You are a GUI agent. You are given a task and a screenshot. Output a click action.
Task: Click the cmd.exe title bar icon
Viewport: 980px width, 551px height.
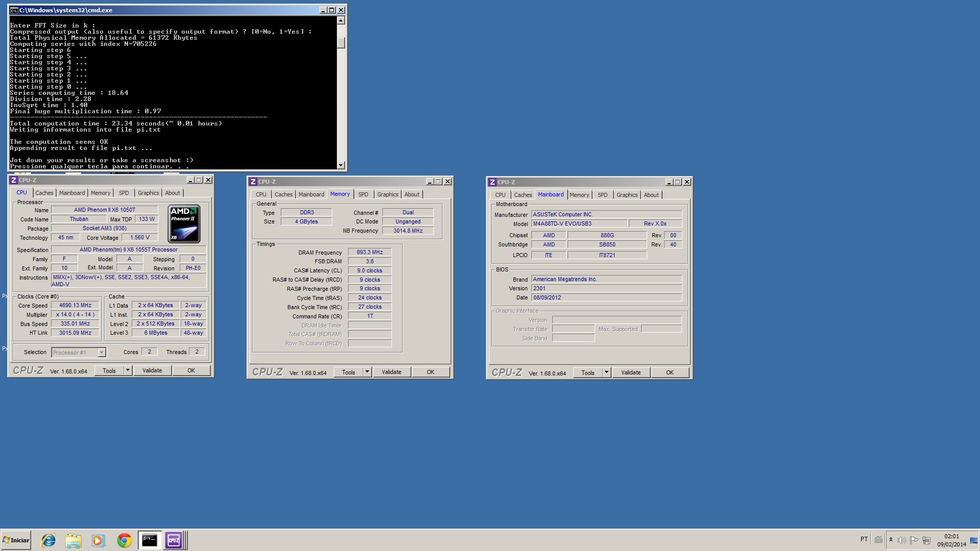14,10
